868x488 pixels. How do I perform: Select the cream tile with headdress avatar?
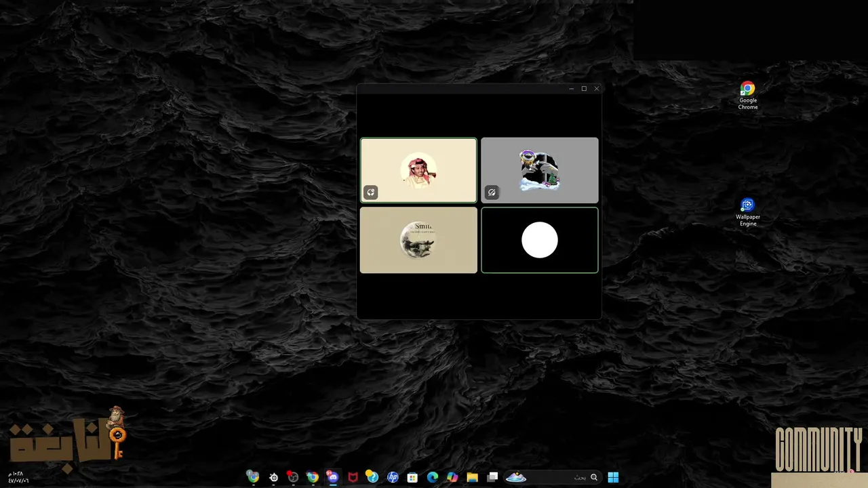point(418,170)
